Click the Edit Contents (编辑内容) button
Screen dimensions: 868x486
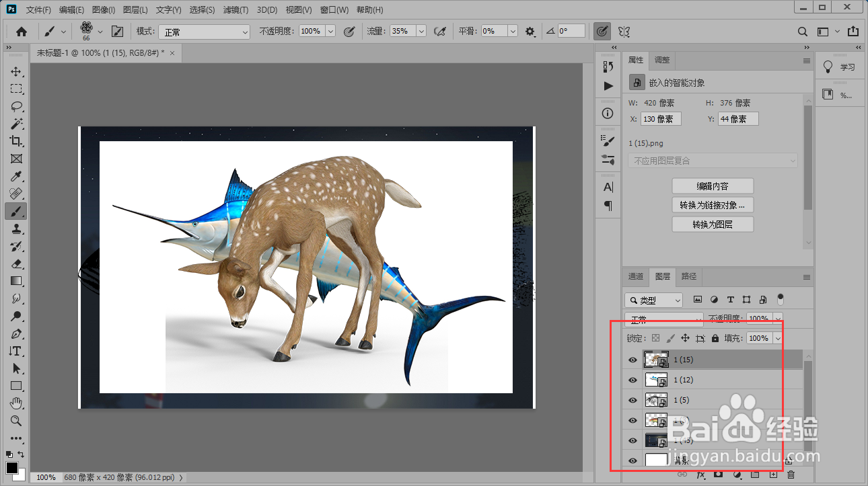(x=713, y=186)
